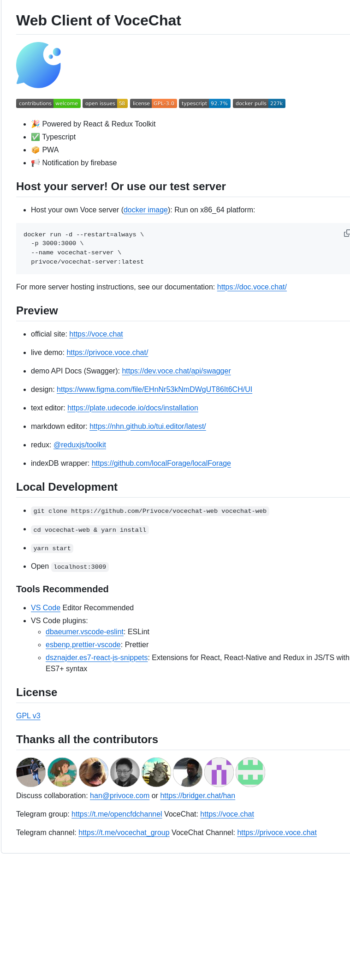
Task: Open the wolf character contributor avatar
Action: click(156, 772)
